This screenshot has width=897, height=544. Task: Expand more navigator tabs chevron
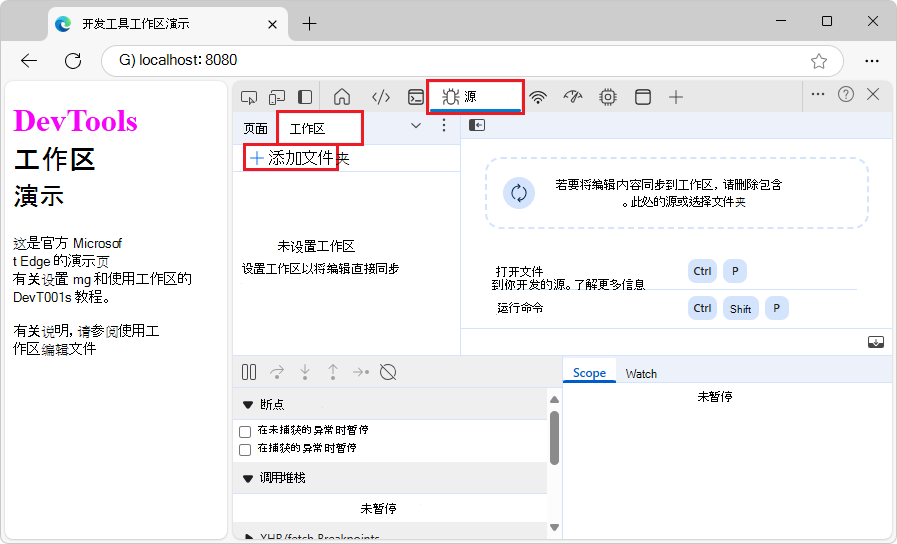pos(416,126)
